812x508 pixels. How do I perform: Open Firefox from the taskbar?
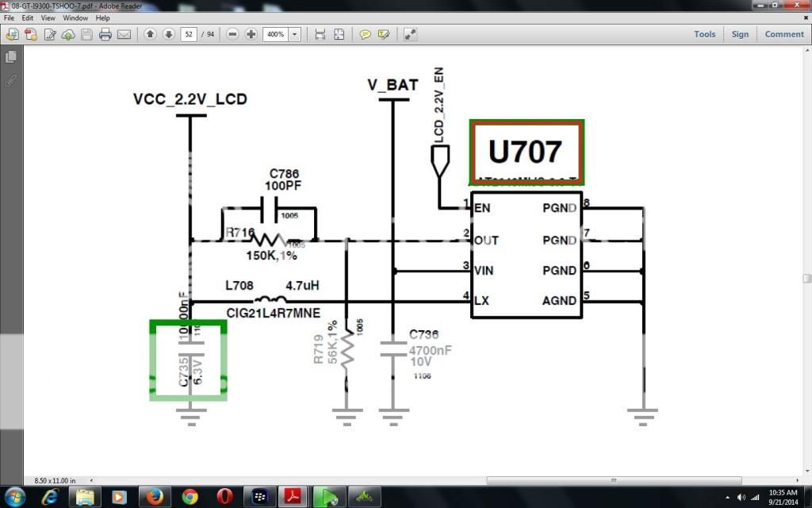155,497
